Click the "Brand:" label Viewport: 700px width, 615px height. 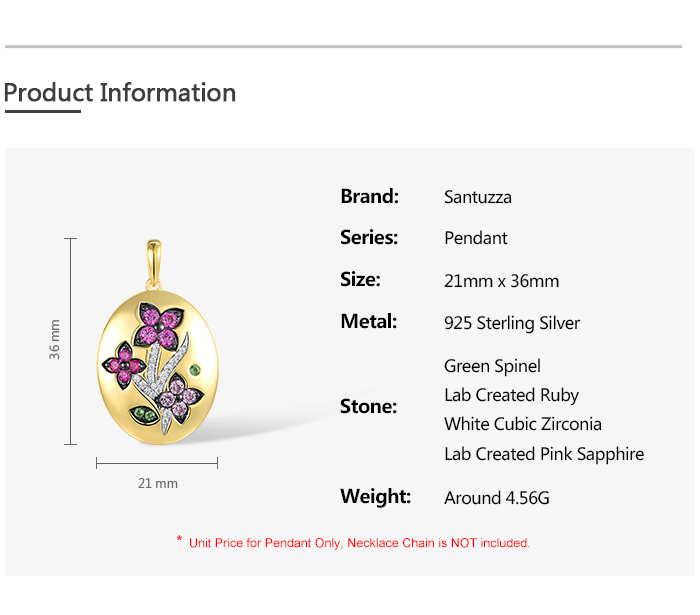(369, 196)
